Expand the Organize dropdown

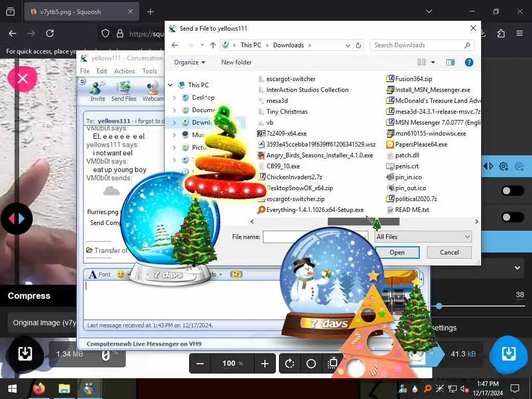tap(190, 62)
